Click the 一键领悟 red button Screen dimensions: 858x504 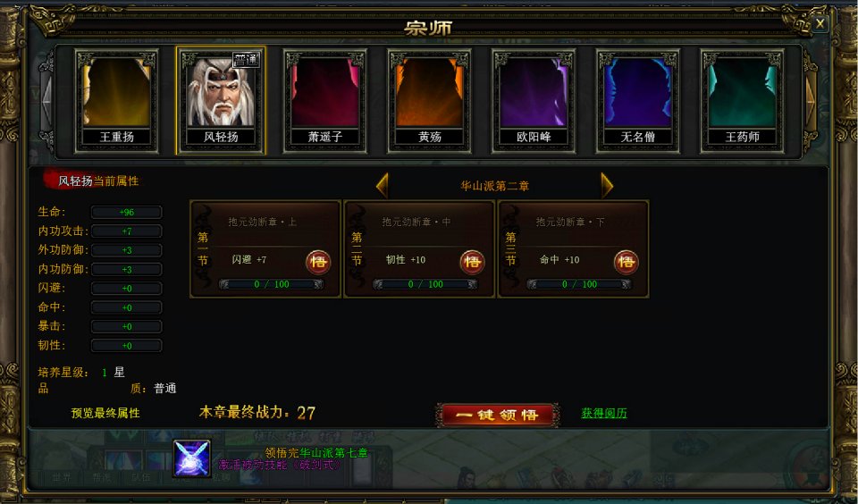(x=498, y=415)
